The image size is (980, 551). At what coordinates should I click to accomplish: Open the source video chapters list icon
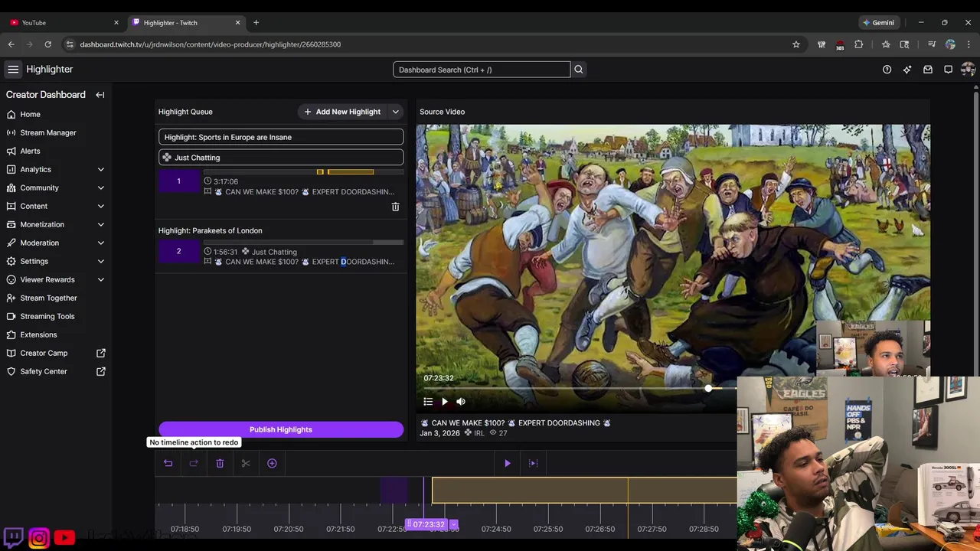428,402
